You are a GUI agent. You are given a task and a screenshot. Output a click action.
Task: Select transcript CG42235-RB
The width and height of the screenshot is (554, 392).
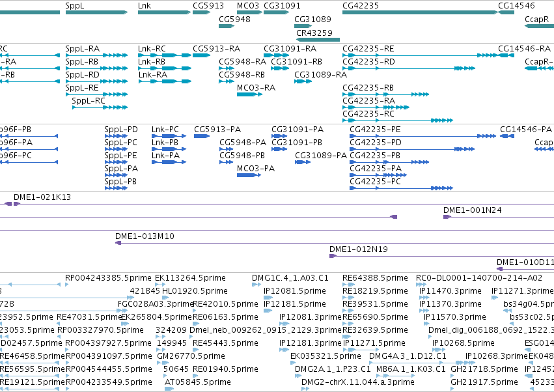coord(368,88)
